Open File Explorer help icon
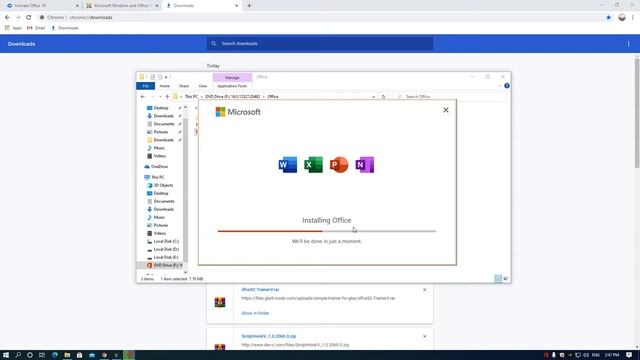The image size is (640, 360). [x=507, y=86]
